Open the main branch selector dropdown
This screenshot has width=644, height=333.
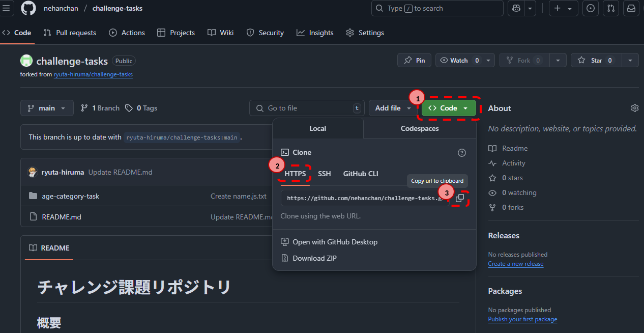click(47, 108)
